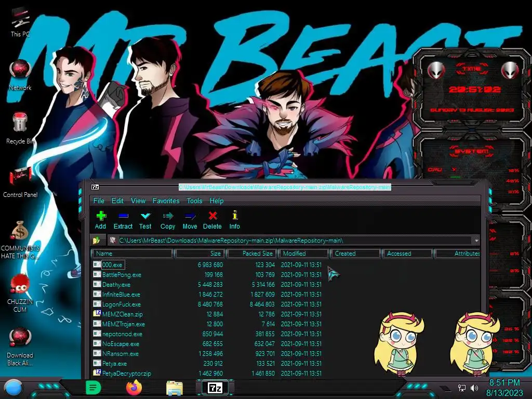The width and height of the screenshot is (532, 399).
Task: Run the Test archive tool
Action: pos(145,220)
